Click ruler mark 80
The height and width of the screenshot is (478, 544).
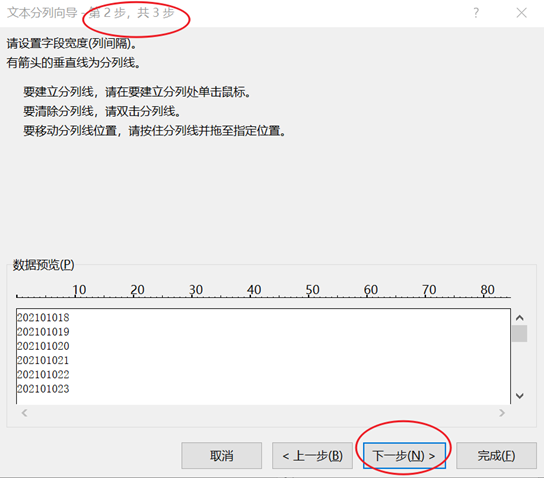point(487,290)
